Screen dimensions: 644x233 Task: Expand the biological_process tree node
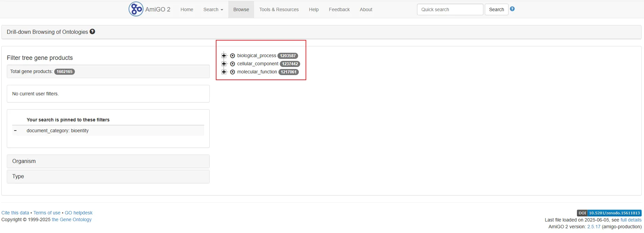pos(224,56)
